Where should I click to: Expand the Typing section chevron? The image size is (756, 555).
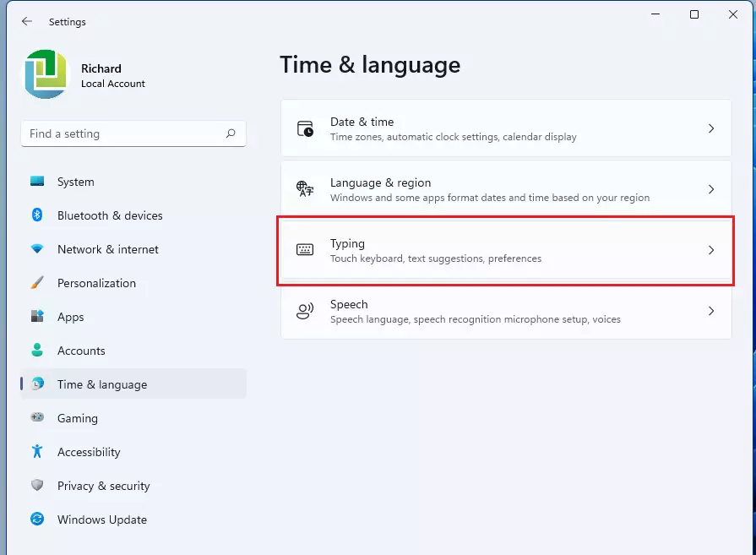tap(711, 250)
